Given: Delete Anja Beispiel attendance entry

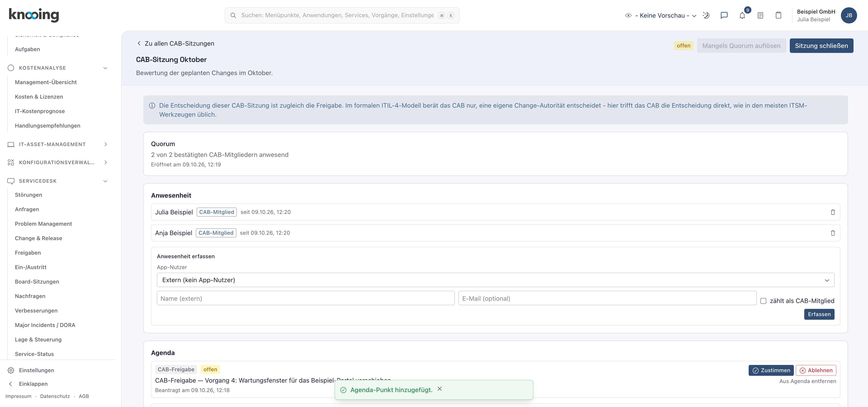Looking at the screenshot, I should 833,233.
